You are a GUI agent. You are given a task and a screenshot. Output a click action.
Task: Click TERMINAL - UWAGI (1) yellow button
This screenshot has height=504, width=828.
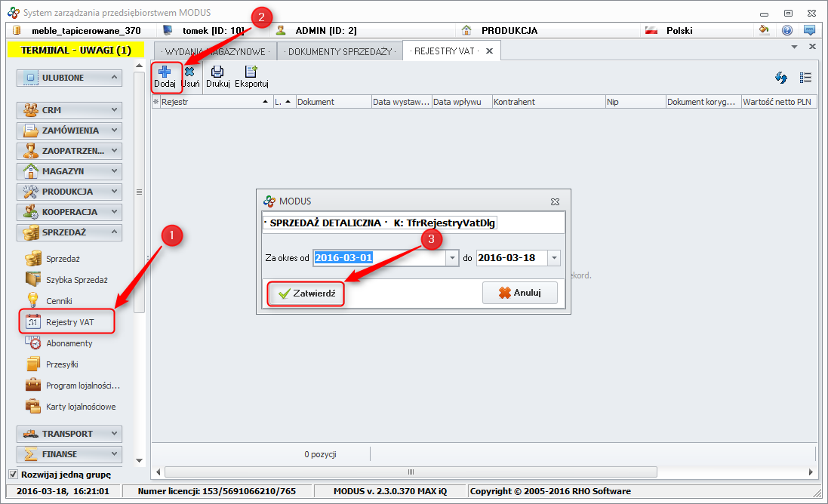click(76, 50)
